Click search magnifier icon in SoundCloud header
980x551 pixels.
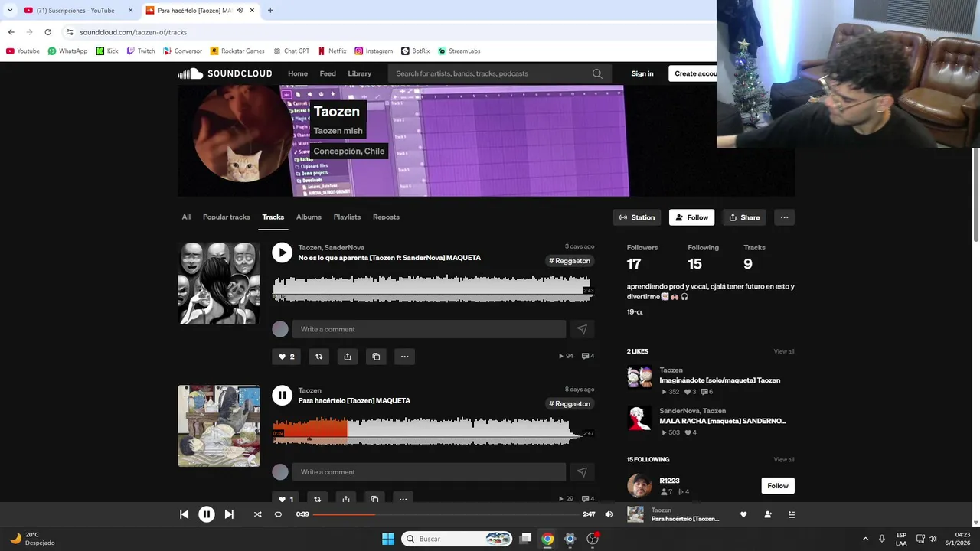coord(597,73)
